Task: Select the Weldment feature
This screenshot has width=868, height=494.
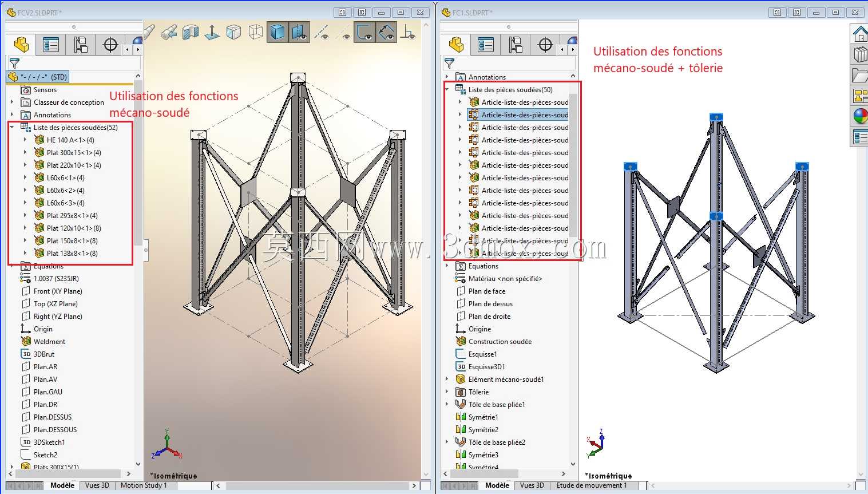Action: pyautogui.click(x=43, y=341)
